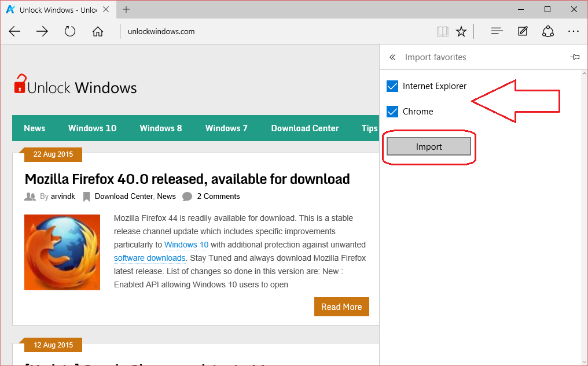Open the Hub three-lines icon
The image size is (588, 366).
pyautogui.click(x=497, y=31)
